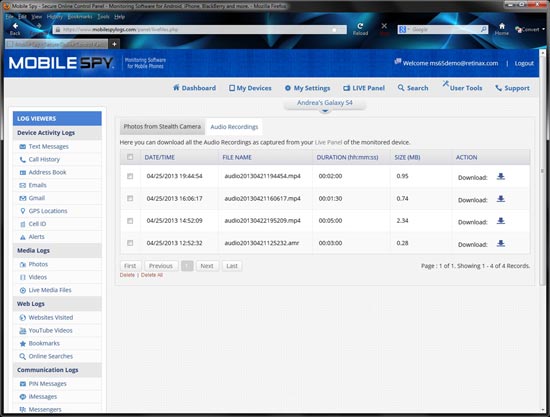The image size is (550, 417).
Task: Click the Call History phone icon
Action: pos(22,160)
